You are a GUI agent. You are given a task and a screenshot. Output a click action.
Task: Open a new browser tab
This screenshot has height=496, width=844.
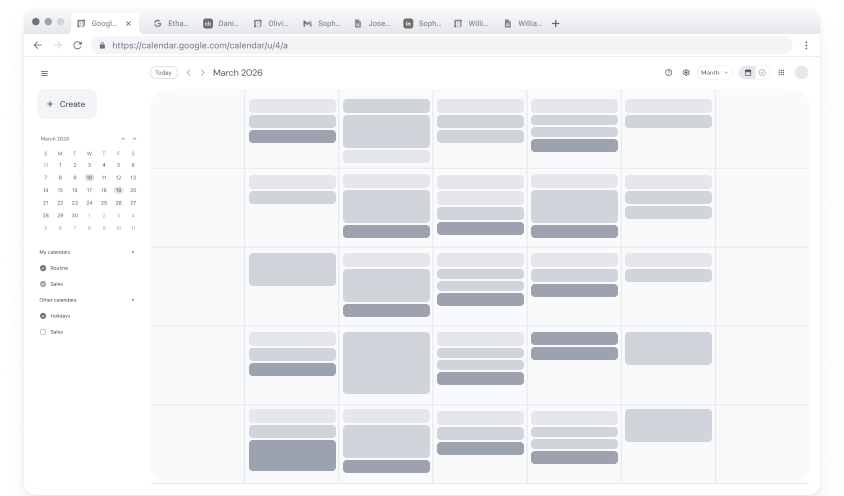[555, 24]
